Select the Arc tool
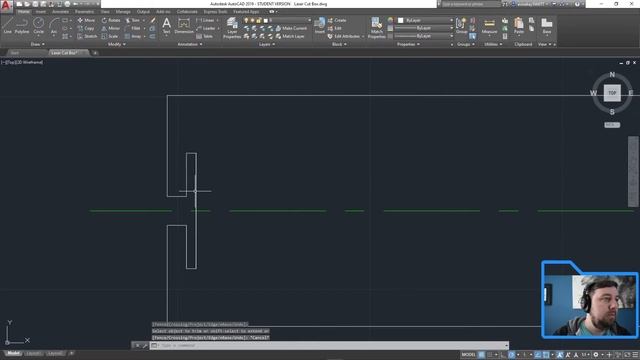 pyautogui.click(x=53, y=26)
